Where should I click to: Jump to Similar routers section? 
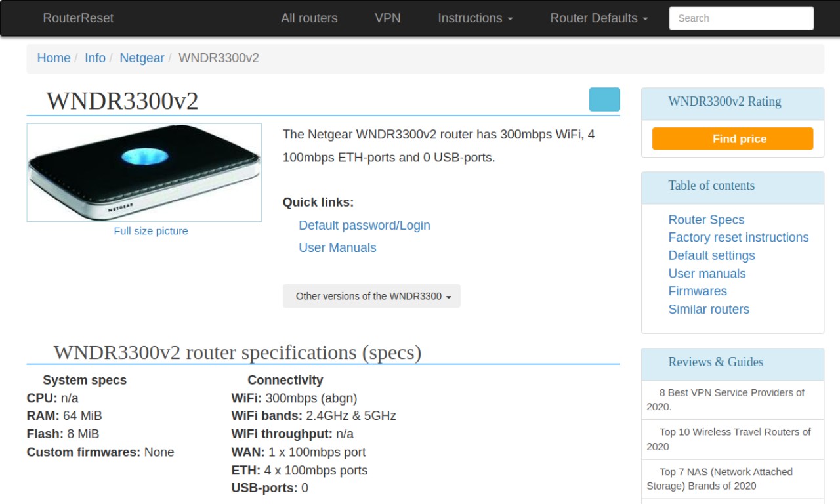tap(709, 309)
